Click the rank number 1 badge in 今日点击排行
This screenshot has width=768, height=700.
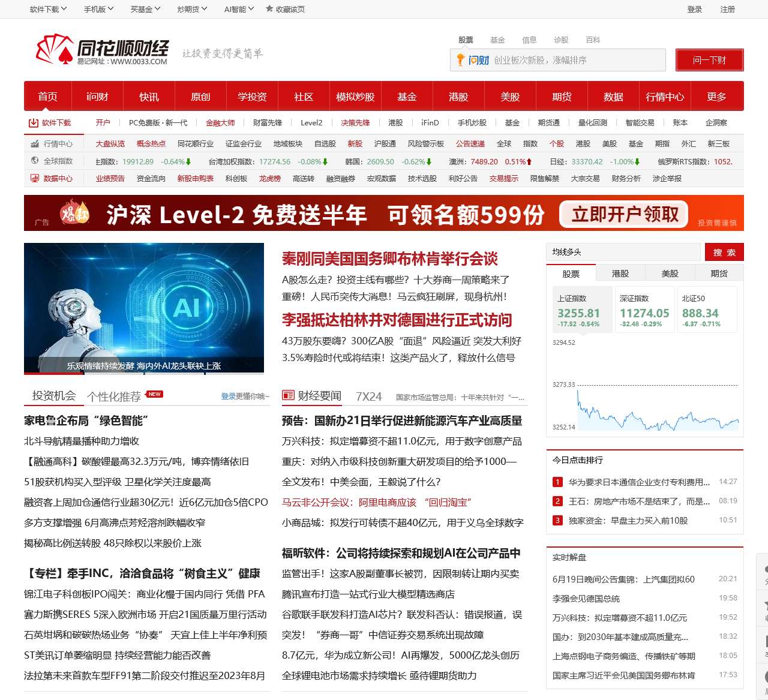557,482
